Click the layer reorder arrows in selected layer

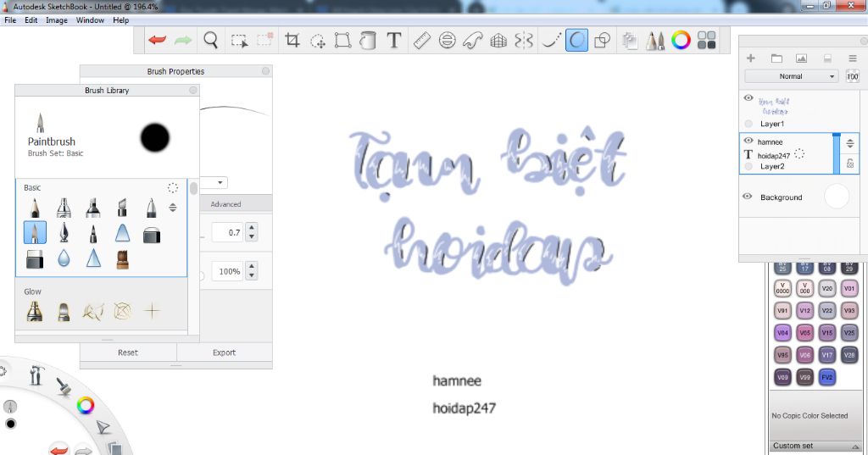(x=849, y=143)
